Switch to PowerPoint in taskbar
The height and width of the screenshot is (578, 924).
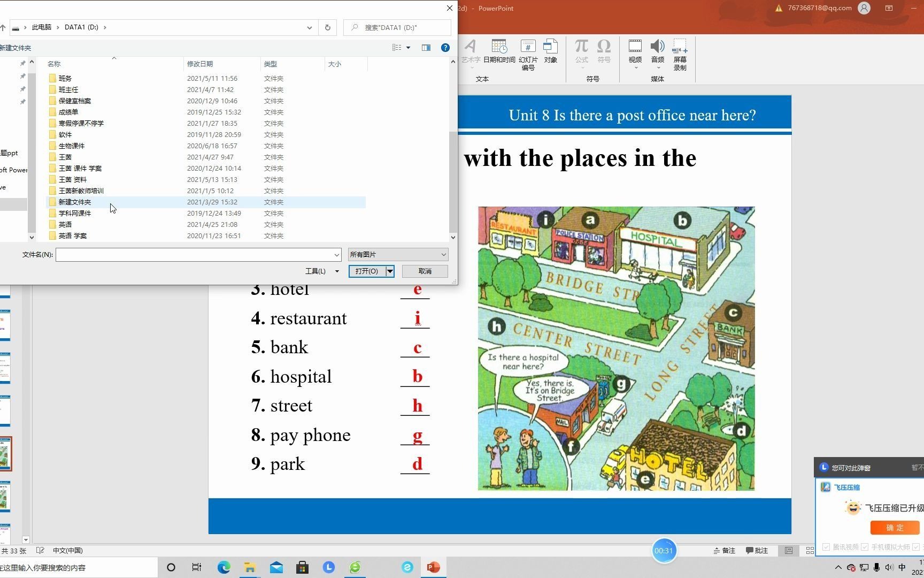click(x=433, y=567)
